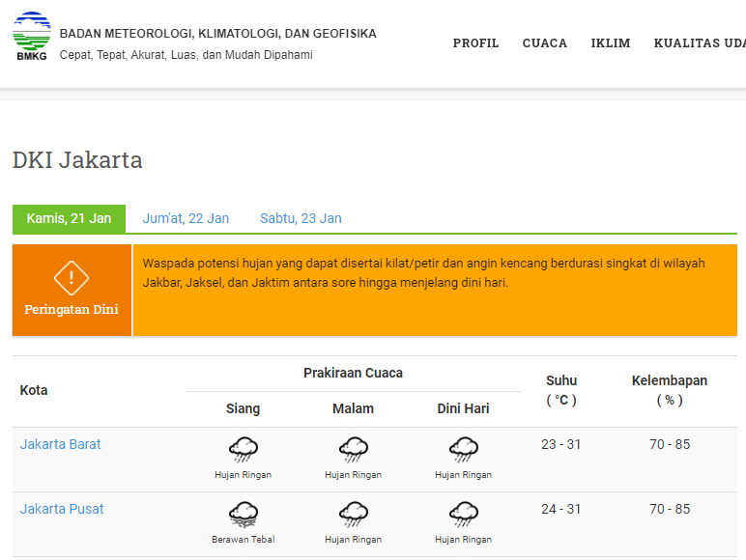Switch to Jum'at, 22 Jan tab
Screen dimensions: 746x560
186,218
